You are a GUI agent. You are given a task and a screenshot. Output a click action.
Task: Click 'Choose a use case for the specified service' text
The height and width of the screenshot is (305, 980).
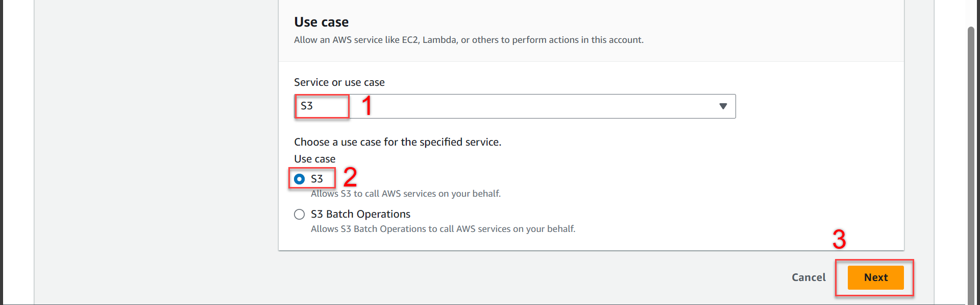coord(398,142)
